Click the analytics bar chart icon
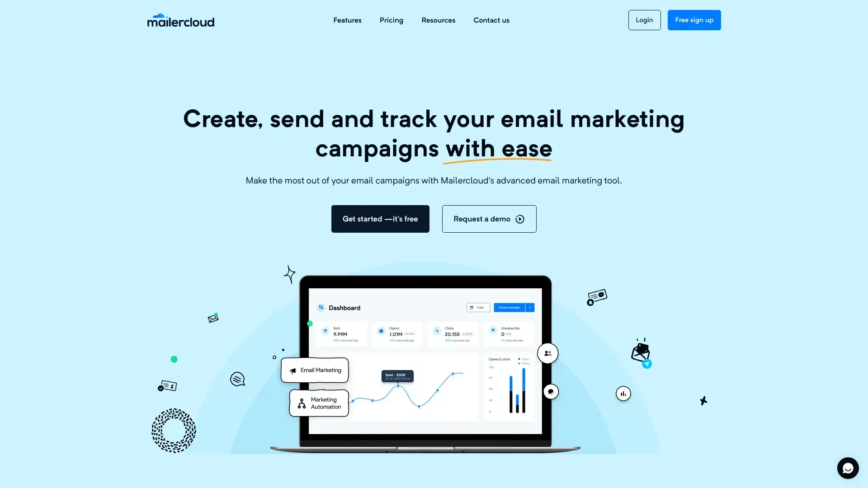This screenshot has height=488, width=868. click(x=623, y=393)
